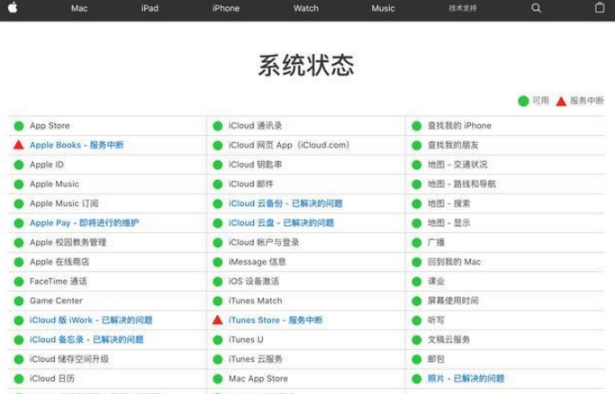Open the iPhone menu item
Image resolution: width=615 pixels, height=394 pixels.
click(226, 8)
